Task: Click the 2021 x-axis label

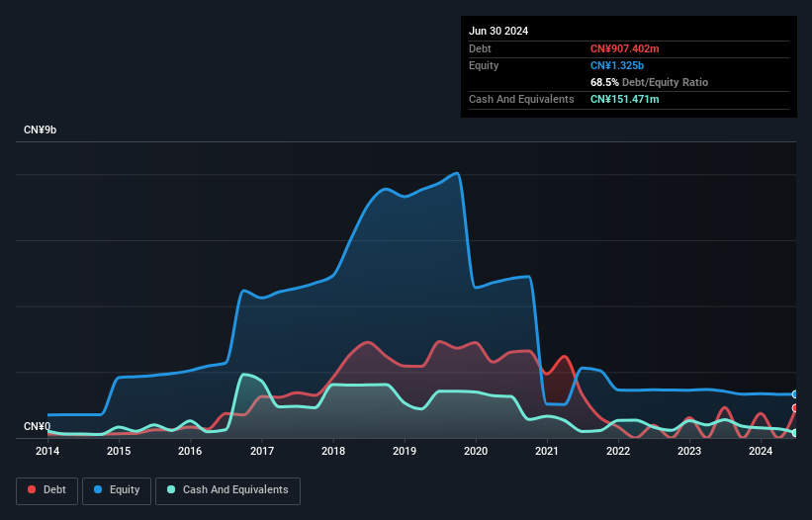Action: [x=547, y=451]
